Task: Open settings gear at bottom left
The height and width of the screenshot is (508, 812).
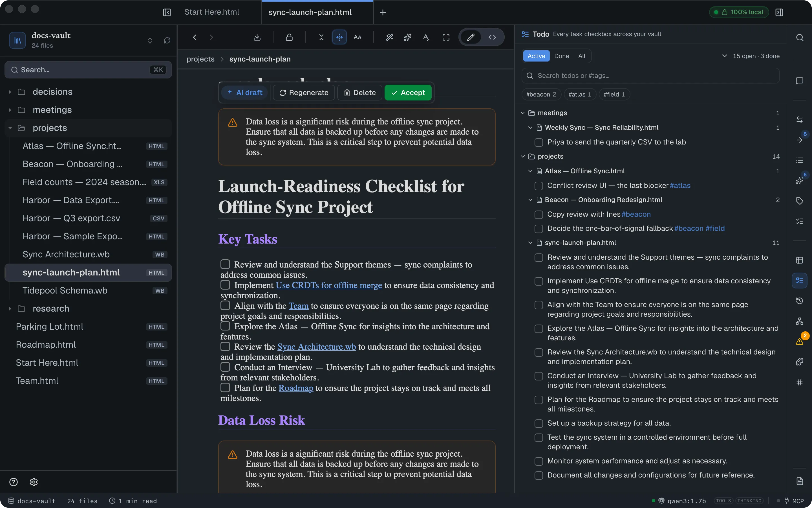Action: coord(34,482)
